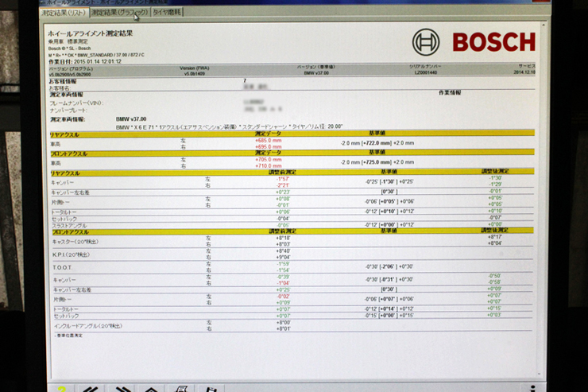The height and width of the screenshot is (392, 588).
Task: Click the 作業情報 heading
Action: click(450, 93)
